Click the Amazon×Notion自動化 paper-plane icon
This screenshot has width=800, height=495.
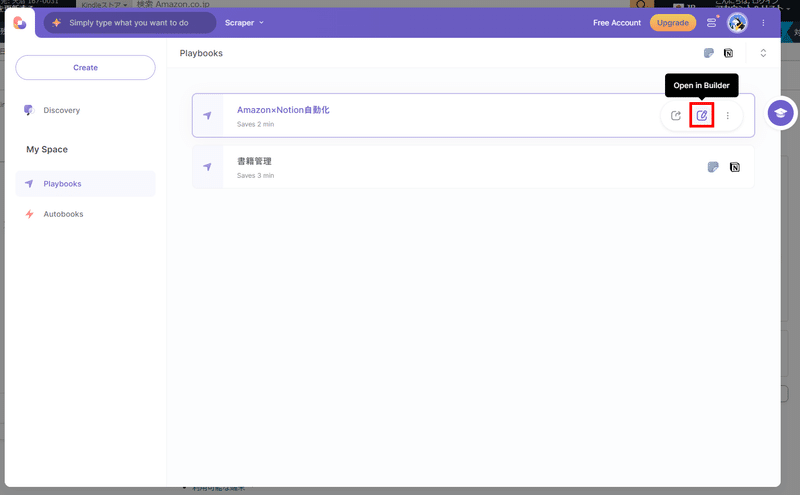coord(207,115)
